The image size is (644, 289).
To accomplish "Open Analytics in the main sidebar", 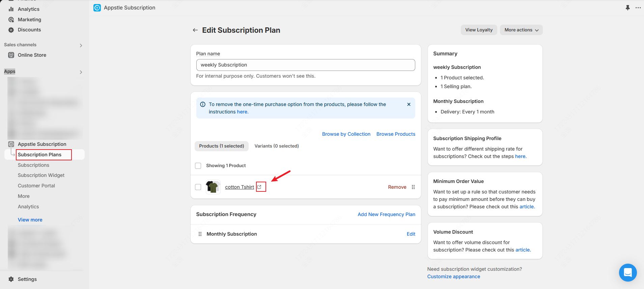I will coord(28,9).
